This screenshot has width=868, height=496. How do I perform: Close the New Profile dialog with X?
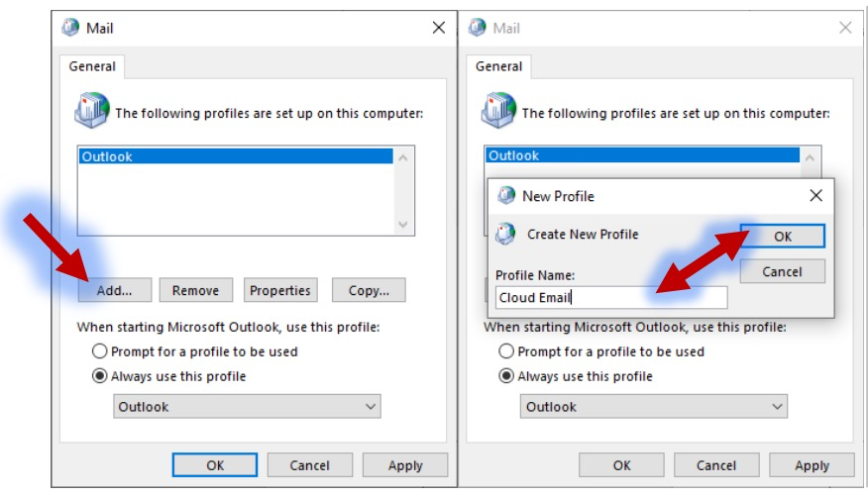click(815, 195)
